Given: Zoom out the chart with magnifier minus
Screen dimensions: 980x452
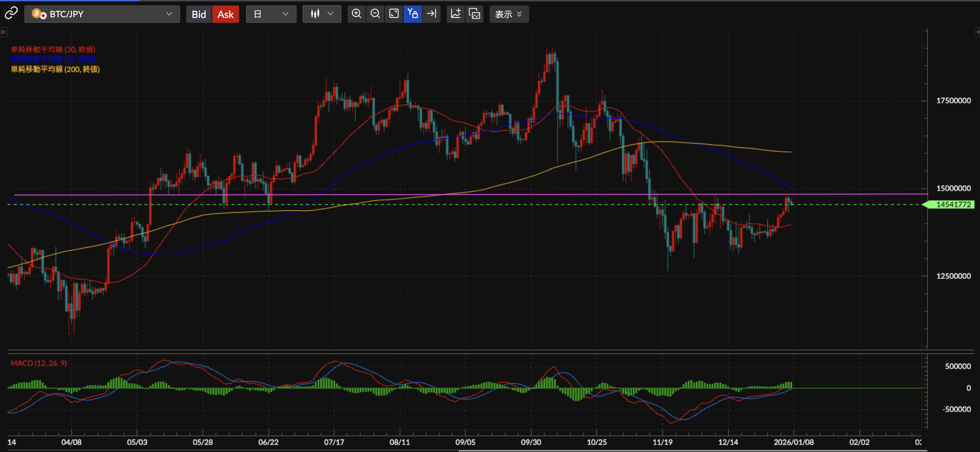Looking at the screenshot, I should 375,14.
